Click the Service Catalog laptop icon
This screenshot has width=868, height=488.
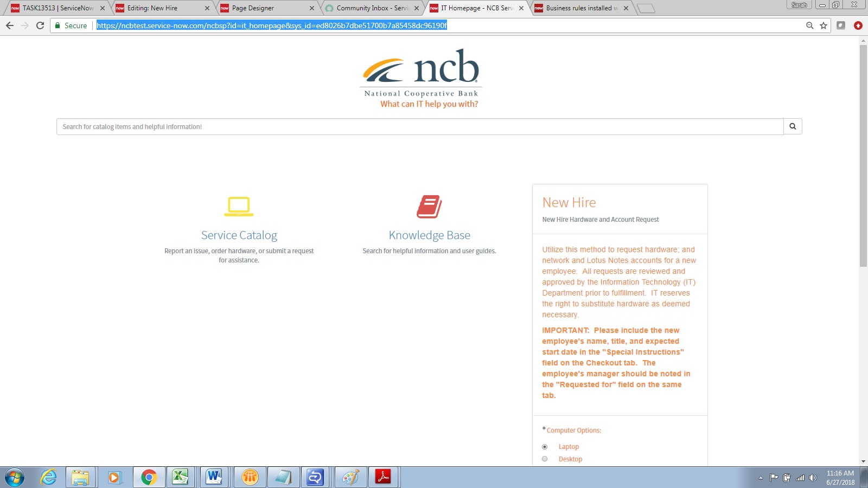tap(239, 207)
